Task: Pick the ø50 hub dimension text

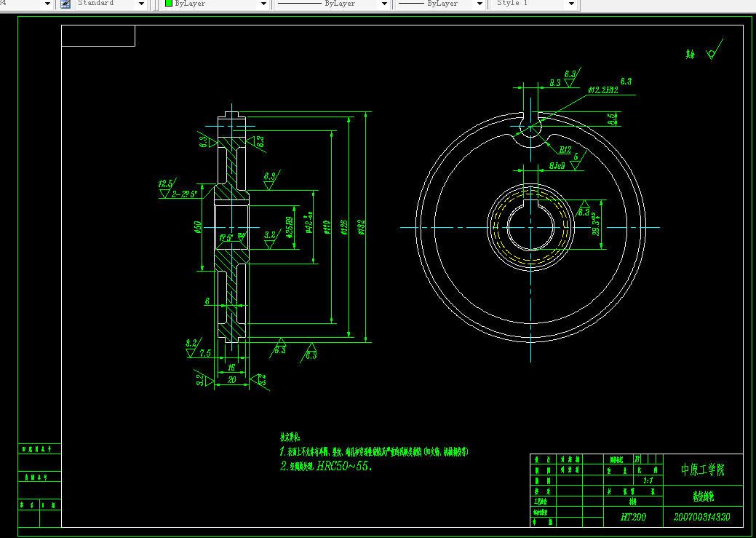Action: point(197,227)
